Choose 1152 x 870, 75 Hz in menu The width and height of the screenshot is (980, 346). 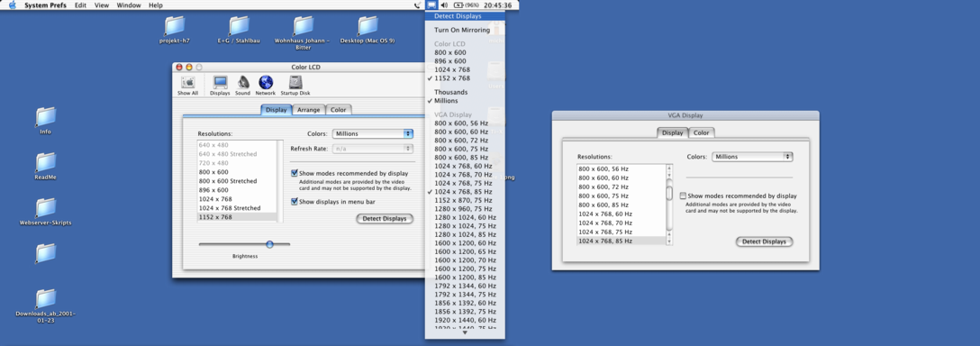click(x=465, y=200)
